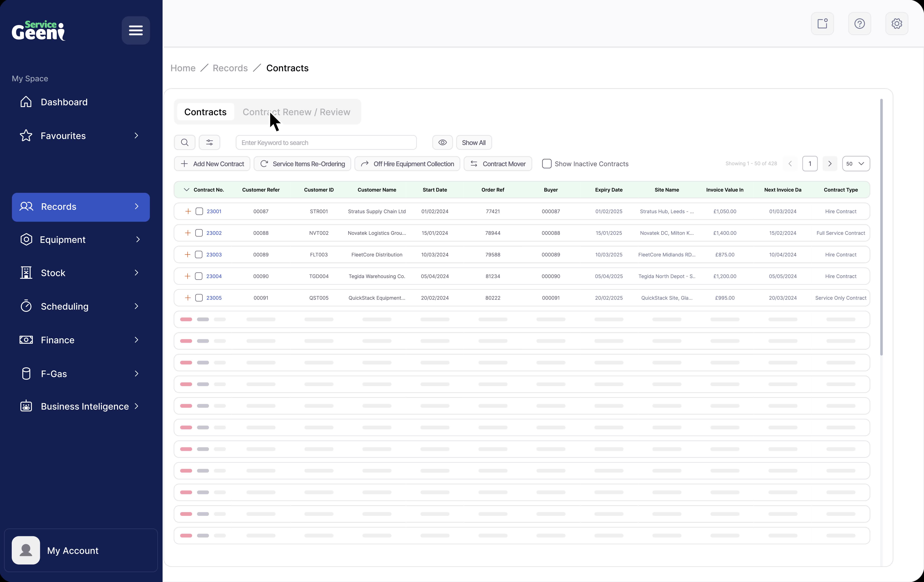Tick Show Inactive Contracts checkbox
This screenshot has height=582, width=924.
tap(547, 163)
